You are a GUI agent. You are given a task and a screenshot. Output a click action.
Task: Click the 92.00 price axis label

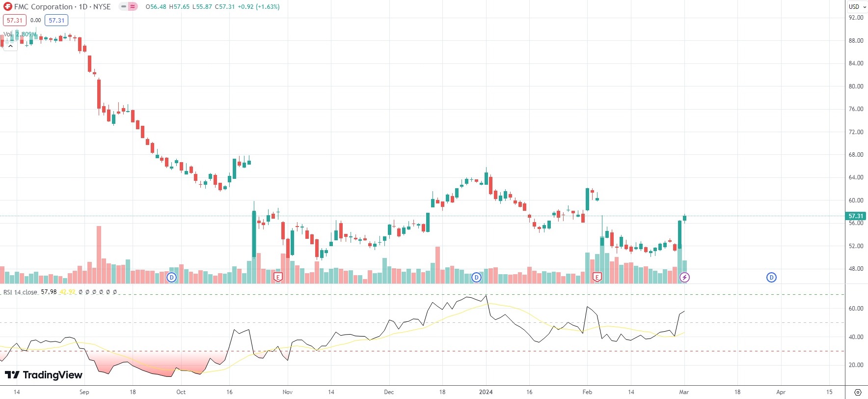[856, 18]
